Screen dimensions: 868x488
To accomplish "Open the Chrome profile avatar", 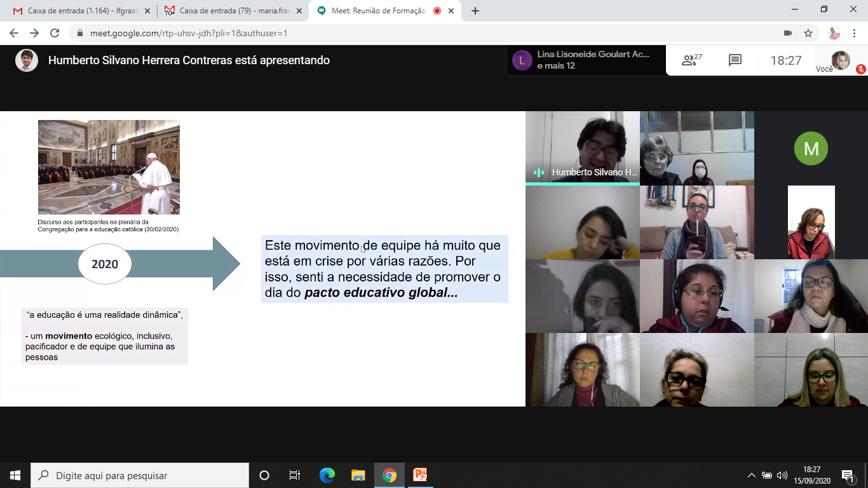I will click(x=834, y=33).
